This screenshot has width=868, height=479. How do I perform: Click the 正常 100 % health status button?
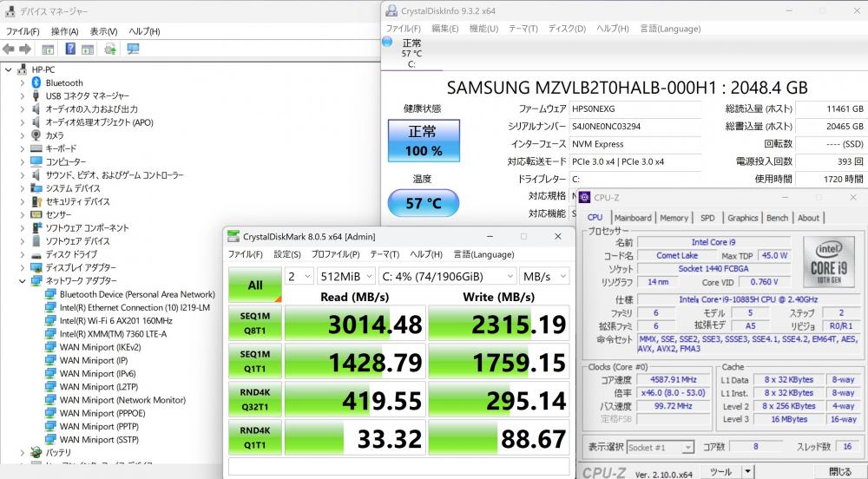point(424,141)
